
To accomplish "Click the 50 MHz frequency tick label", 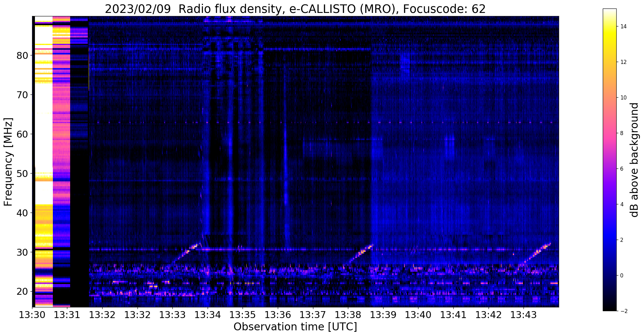I will pyautogui.click(x=22, y=174).
